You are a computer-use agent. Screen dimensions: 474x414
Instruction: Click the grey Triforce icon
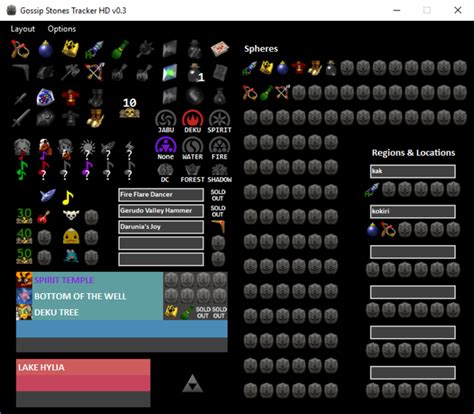(x=193, y=383)
